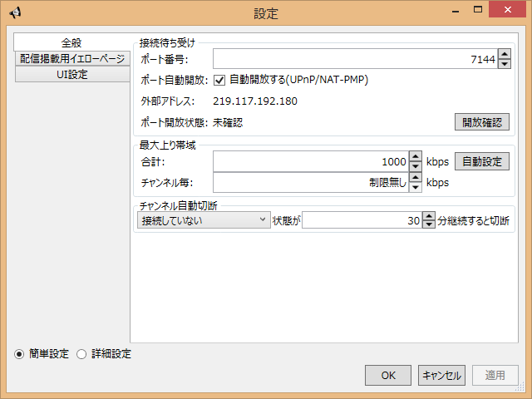
Task: Click the ポート番号 input field showing 7144
Action: point(355,59)
